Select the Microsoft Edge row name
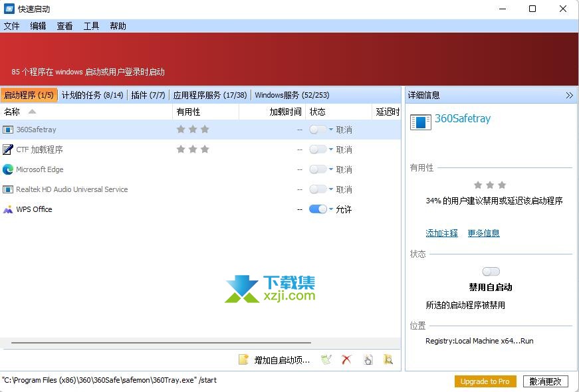 40,169
